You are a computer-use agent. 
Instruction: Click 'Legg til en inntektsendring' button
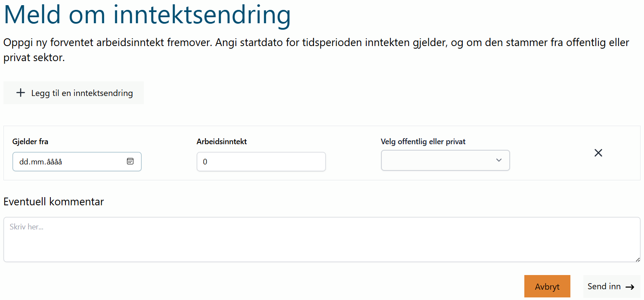74,93
